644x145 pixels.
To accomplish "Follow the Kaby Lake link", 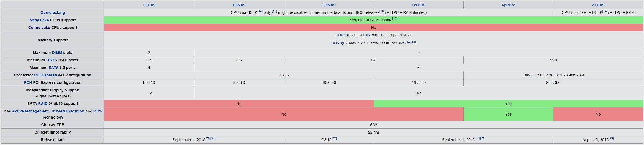I will pos(39,20).
